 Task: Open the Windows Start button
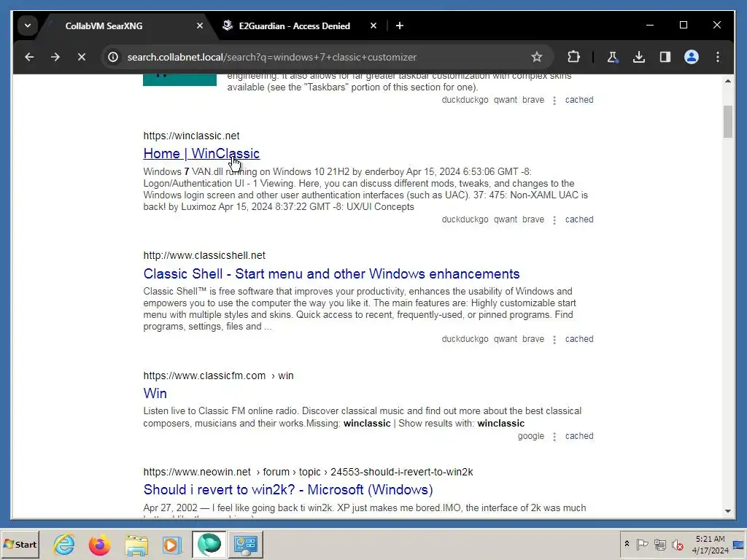coord(20,544)
